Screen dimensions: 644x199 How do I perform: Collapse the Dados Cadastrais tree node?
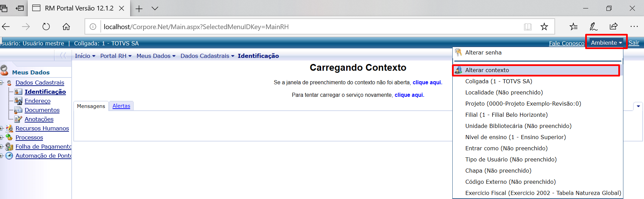(1, 83)
